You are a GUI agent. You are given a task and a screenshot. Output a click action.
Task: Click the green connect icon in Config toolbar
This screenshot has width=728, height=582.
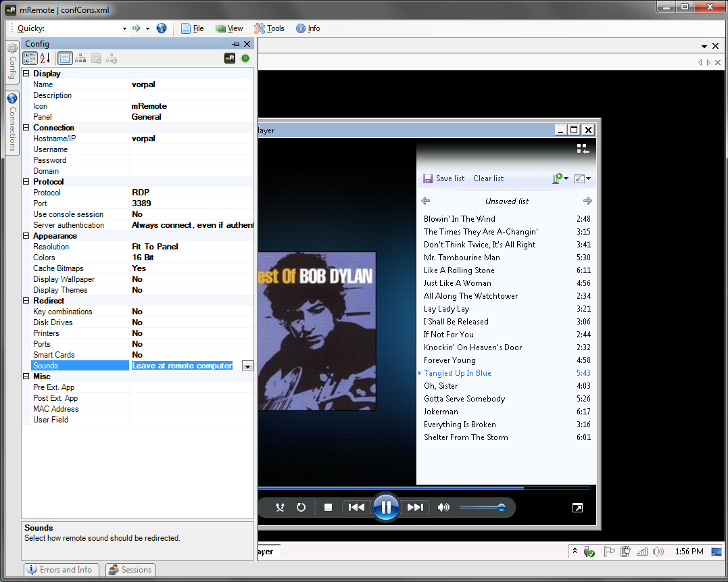click(245, 58)
